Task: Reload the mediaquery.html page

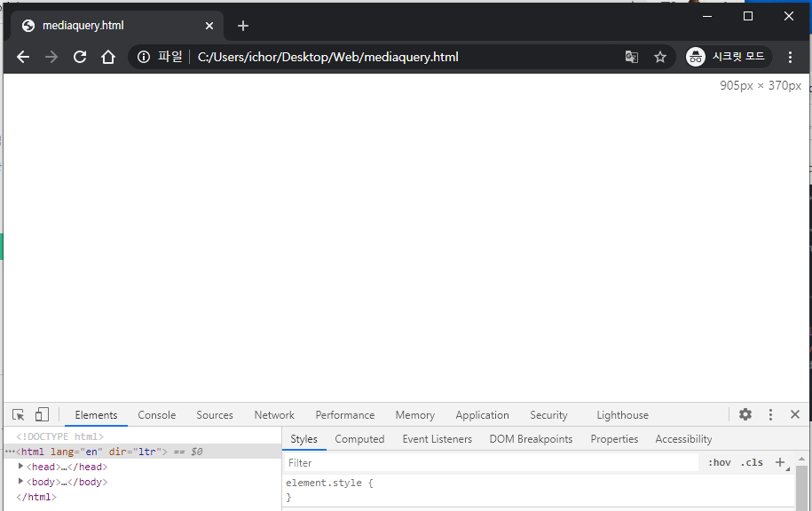Action: [x=80, y=57]
